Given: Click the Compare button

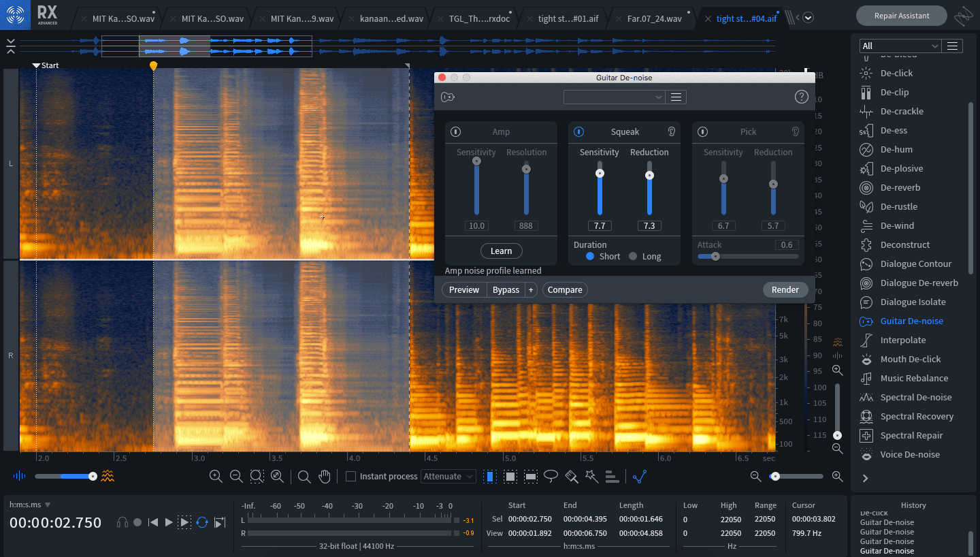Looking at the screenshot, I should coord(565,289).
